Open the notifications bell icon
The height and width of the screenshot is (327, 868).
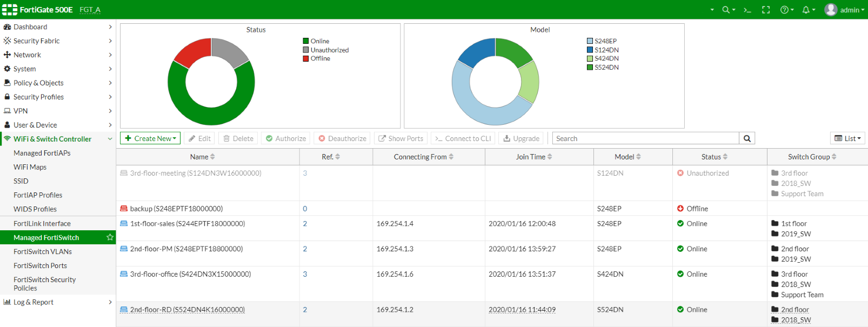(x=809, y=10)
